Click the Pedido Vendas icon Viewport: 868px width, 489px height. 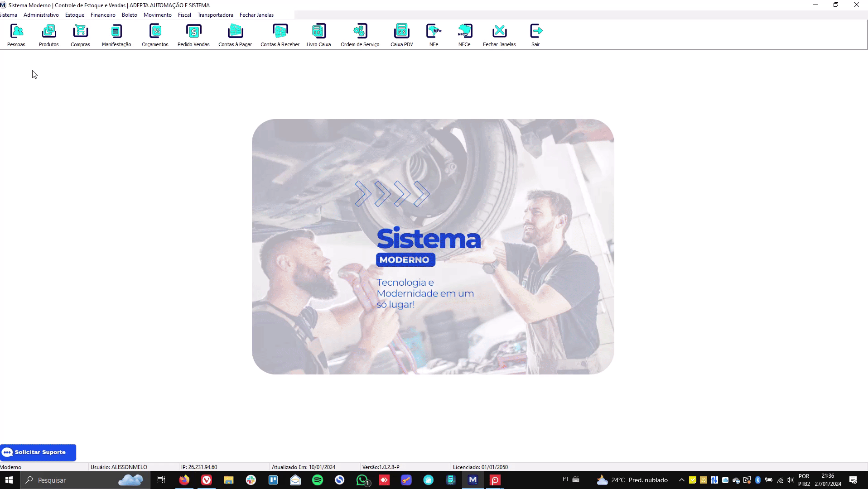[x=193, y=31]
